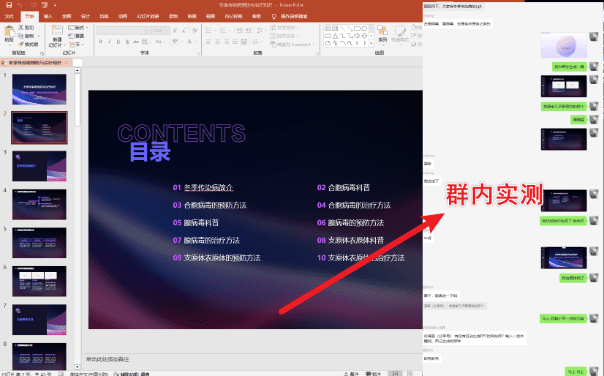Decrease the font size
604x376 pixels.
coord(184,30)
